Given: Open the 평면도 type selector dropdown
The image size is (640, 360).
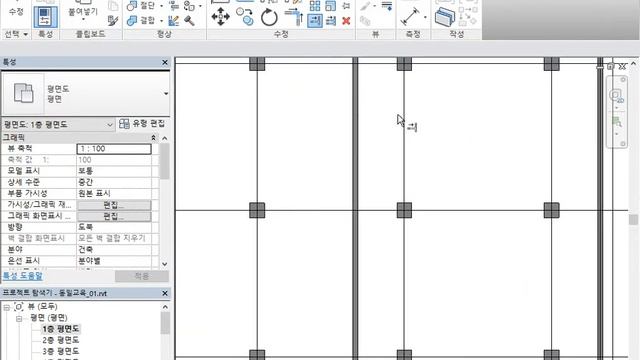Looking at the screenshot, I should pyautogui.click(x=166, y=93).
